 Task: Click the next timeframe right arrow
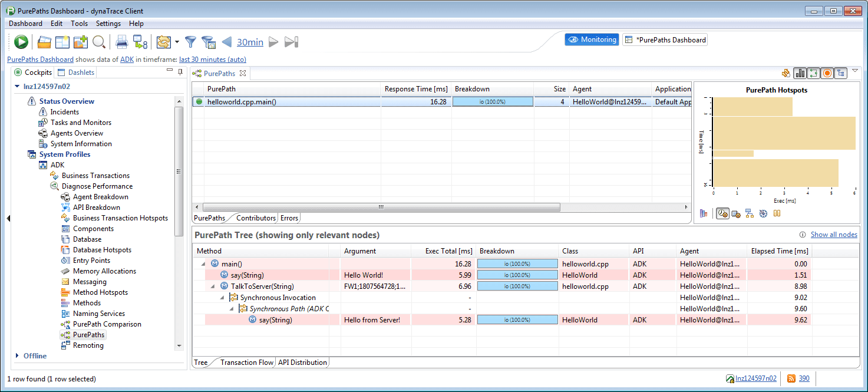tap(273, 42)
